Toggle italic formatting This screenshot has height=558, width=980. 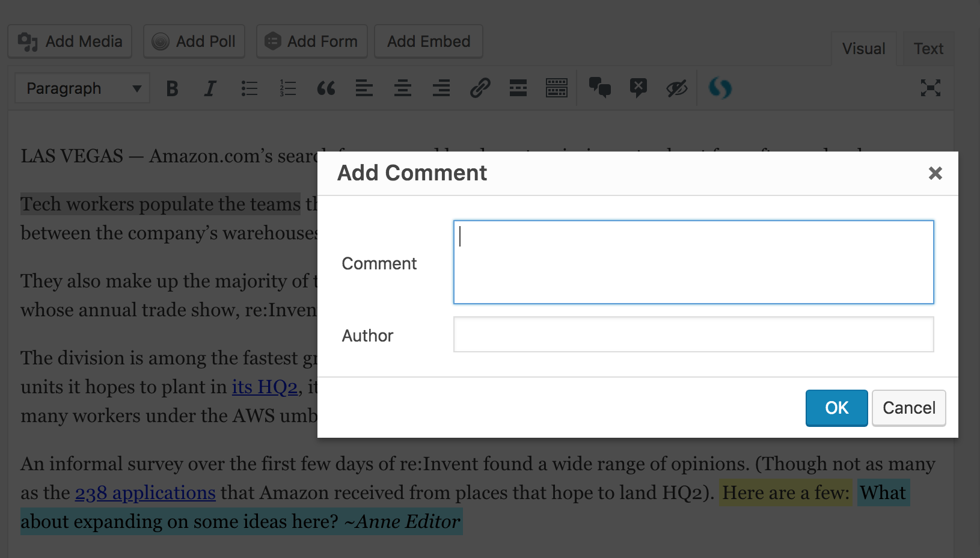(210, 88)
